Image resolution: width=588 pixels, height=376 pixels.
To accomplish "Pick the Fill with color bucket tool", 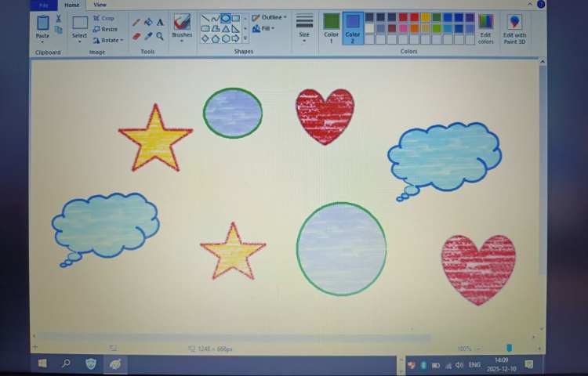I will pos(148,23).
